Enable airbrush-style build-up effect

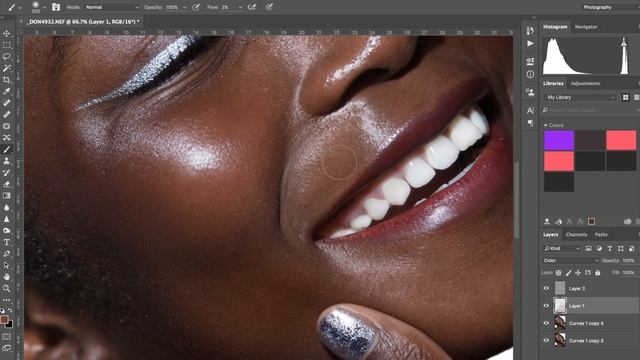click(x=252, y=7)
